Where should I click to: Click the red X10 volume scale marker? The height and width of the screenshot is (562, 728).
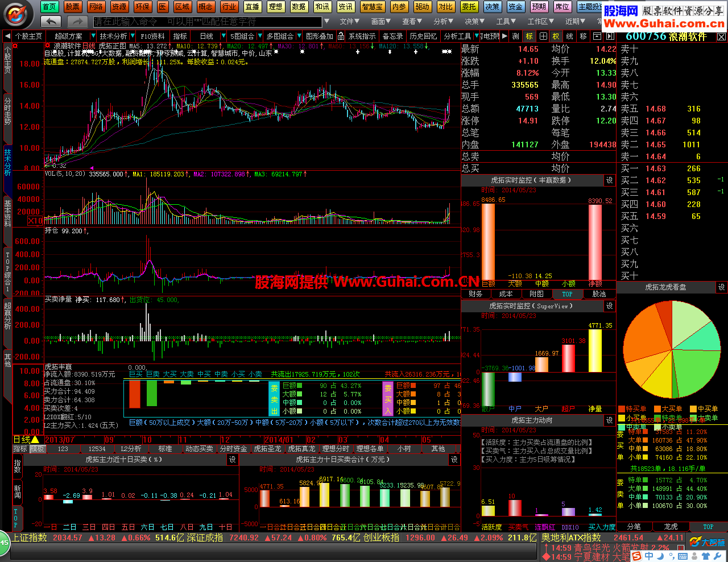pos(35,221)
